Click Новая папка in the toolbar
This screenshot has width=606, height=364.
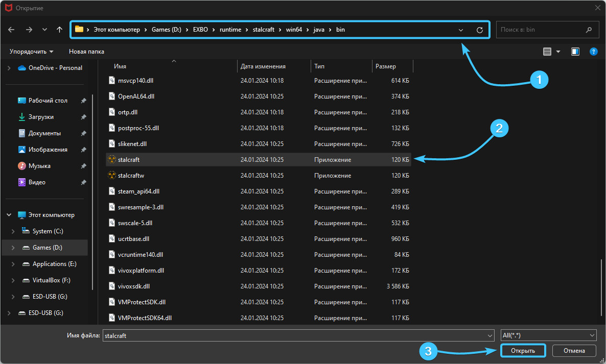[x=86, y=52]
